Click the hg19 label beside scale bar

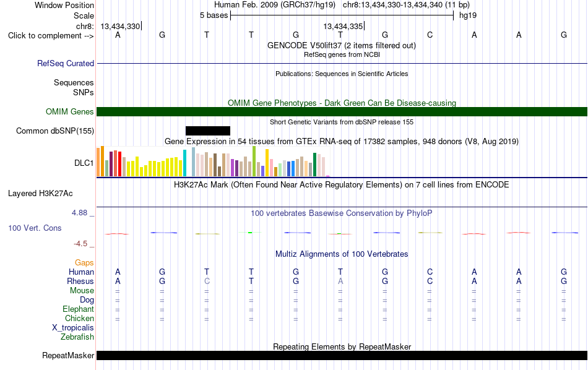tap(468, 15)
